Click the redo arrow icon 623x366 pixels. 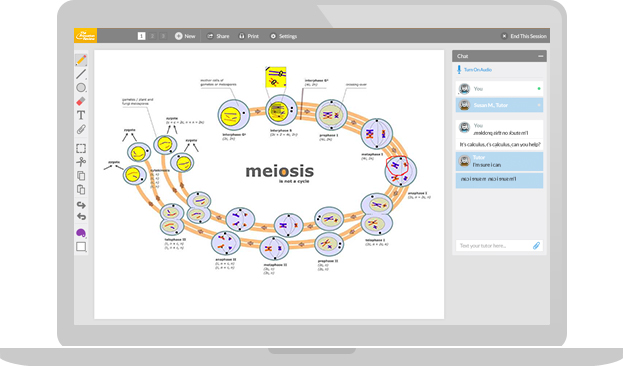pos(81,205)
